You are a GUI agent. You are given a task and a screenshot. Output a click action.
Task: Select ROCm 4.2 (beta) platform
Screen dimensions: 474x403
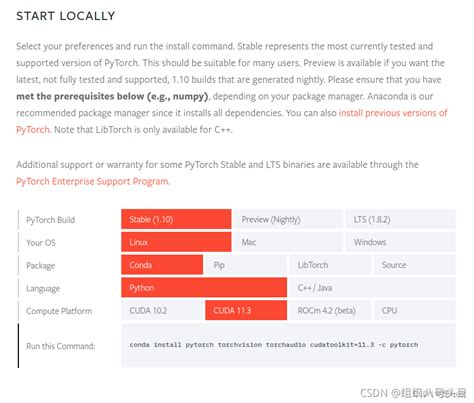(330, 310)
